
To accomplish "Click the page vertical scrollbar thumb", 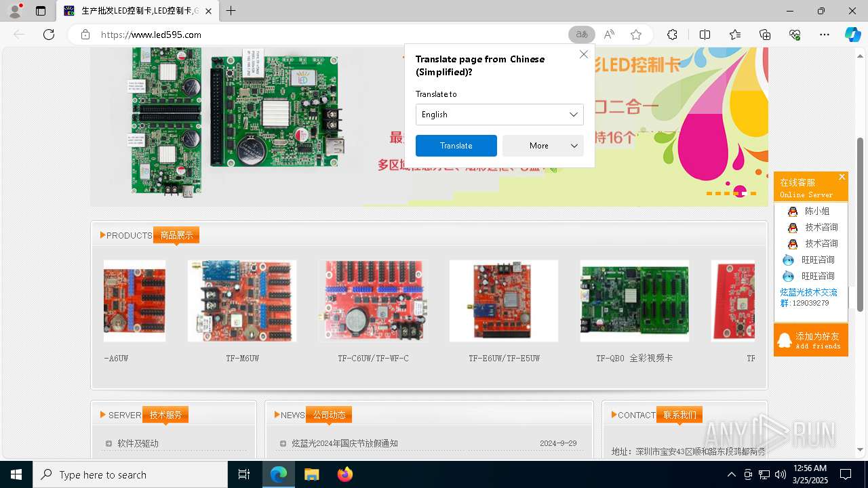I will [861, 224].
